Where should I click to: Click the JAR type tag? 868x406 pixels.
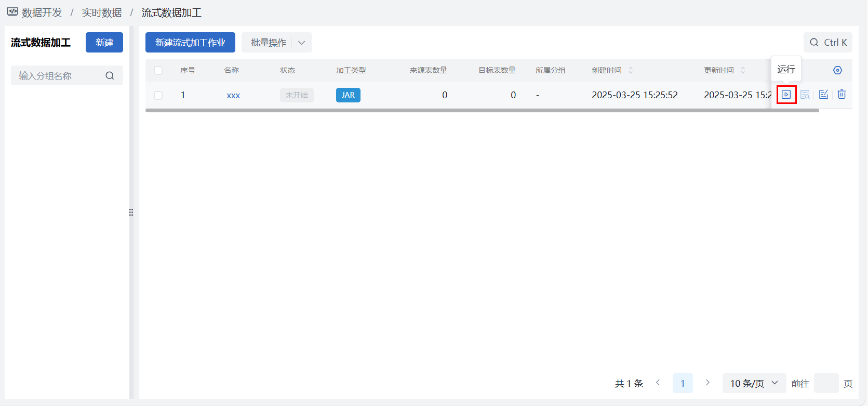click(348, 95)
